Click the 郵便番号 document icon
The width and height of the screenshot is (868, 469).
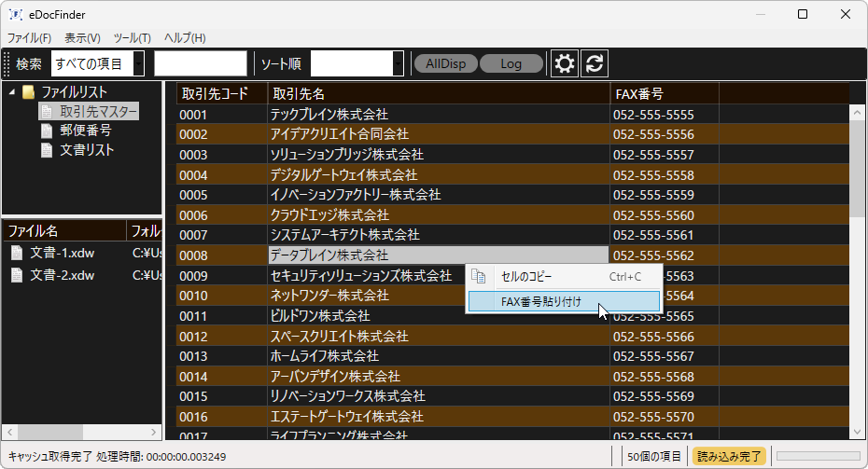(x=47, y=131)
